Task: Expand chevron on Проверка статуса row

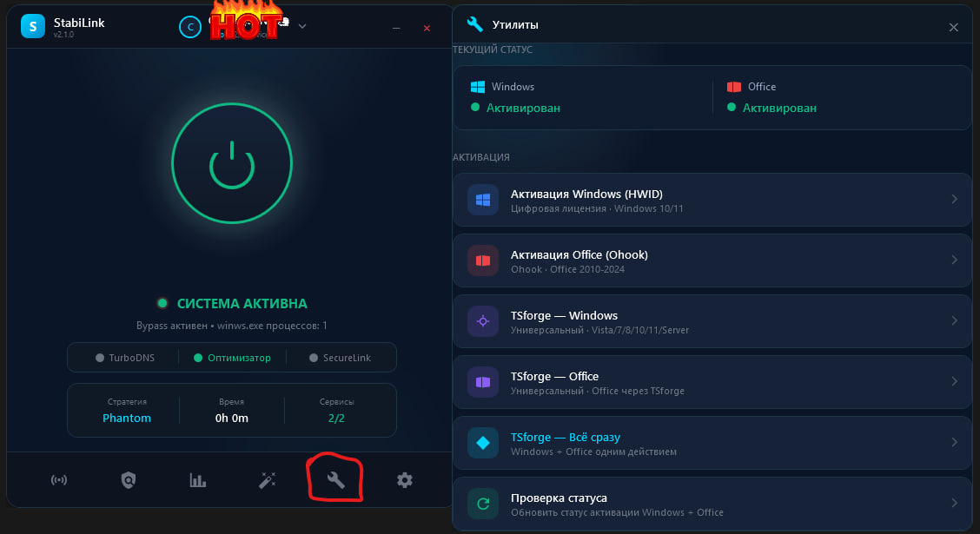Action: [x=955, y=503]
